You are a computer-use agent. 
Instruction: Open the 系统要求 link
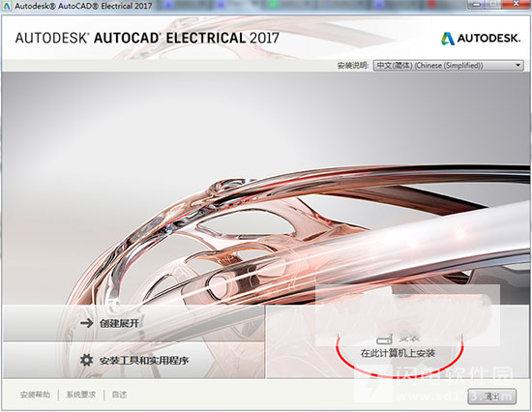80,395
